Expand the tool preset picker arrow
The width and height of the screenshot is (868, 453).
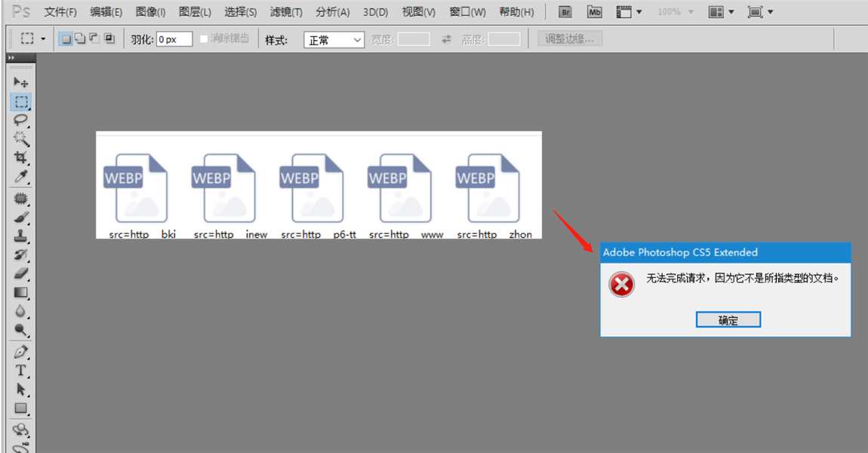click(x=43, y=39)
